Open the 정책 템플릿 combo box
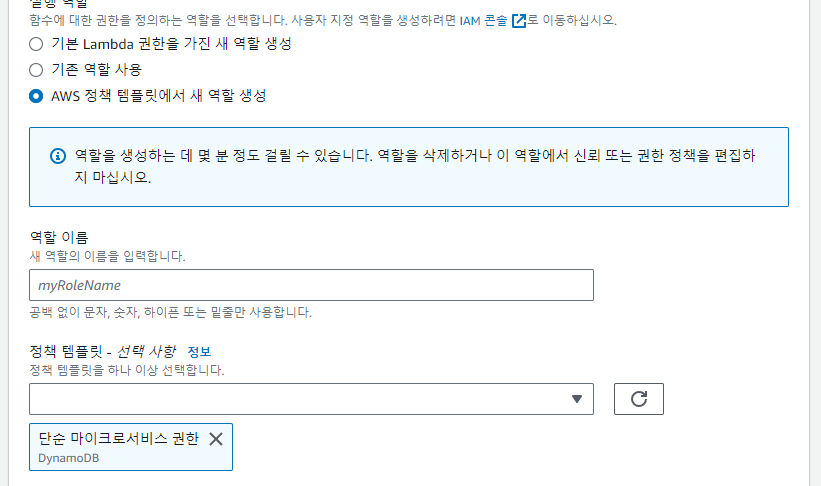 (300, 398)
